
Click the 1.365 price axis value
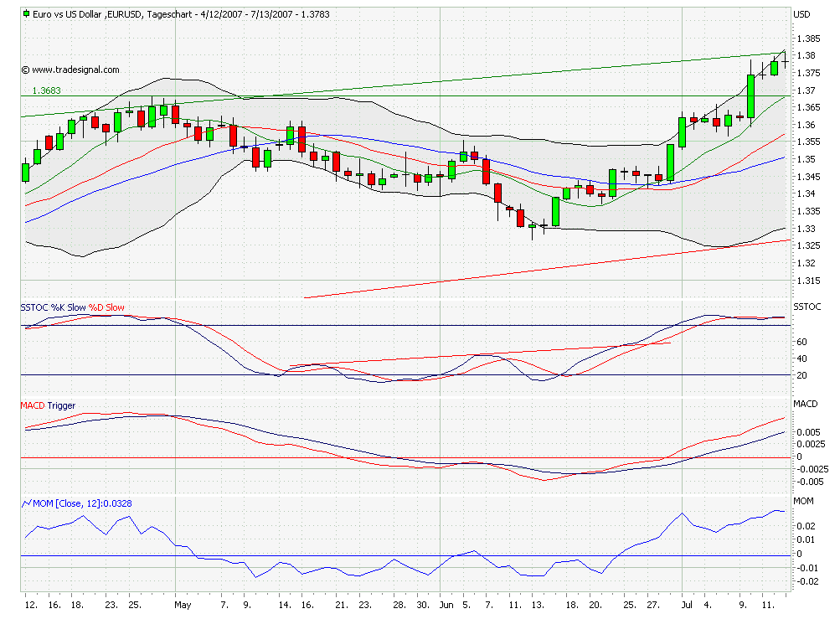(x=808, y=108)
